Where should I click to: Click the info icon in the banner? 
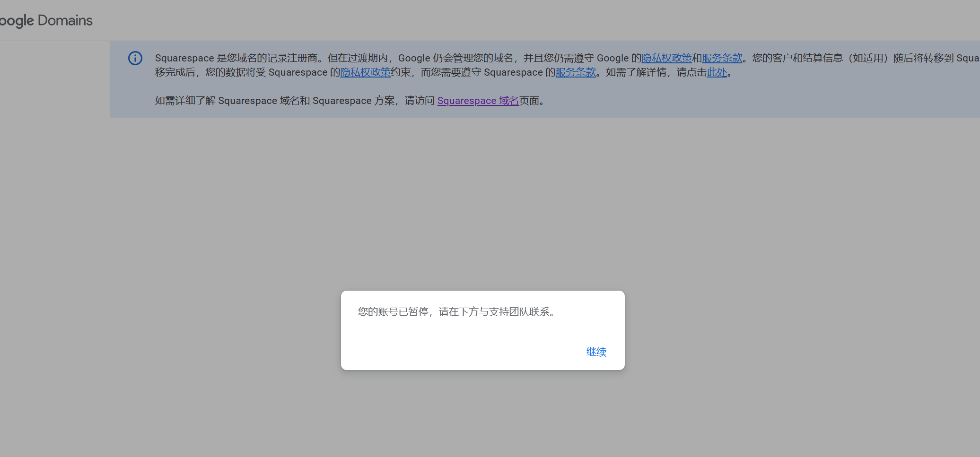pos(135,58)
